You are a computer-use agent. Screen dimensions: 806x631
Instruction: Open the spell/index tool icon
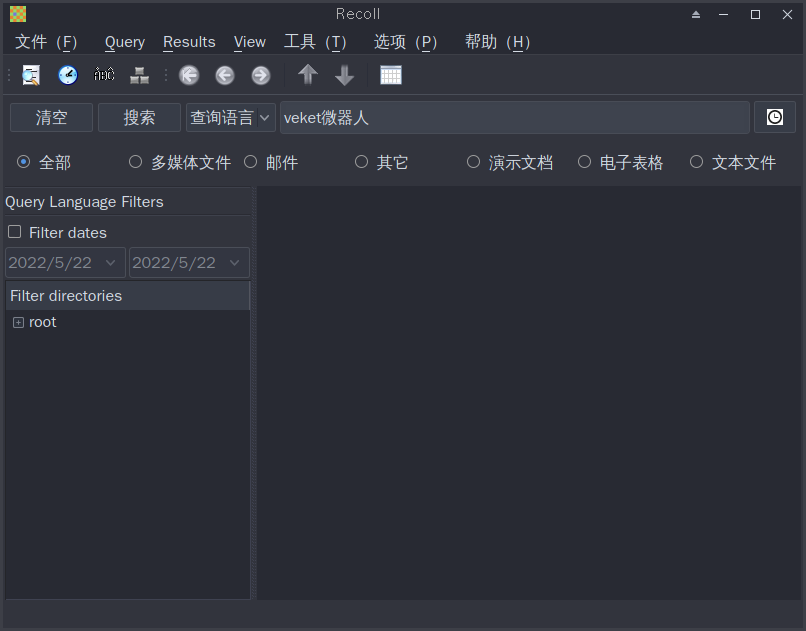(139, 75)
